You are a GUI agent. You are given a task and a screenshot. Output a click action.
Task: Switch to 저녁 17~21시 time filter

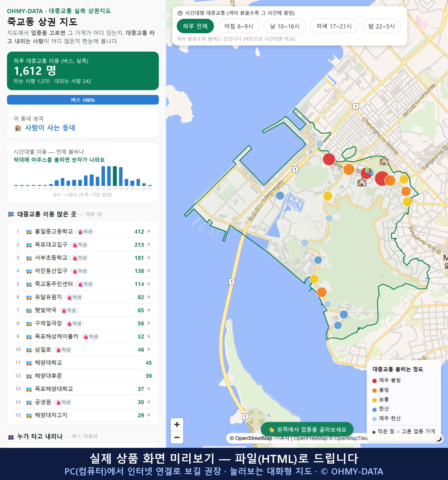pyautogui.click(x=334, y=26)
